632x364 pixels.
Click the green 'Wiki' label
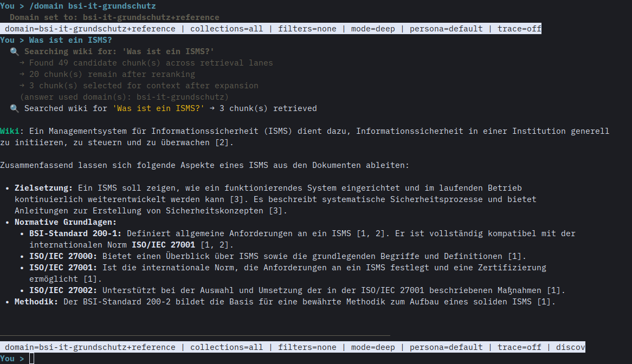(10, 131)
